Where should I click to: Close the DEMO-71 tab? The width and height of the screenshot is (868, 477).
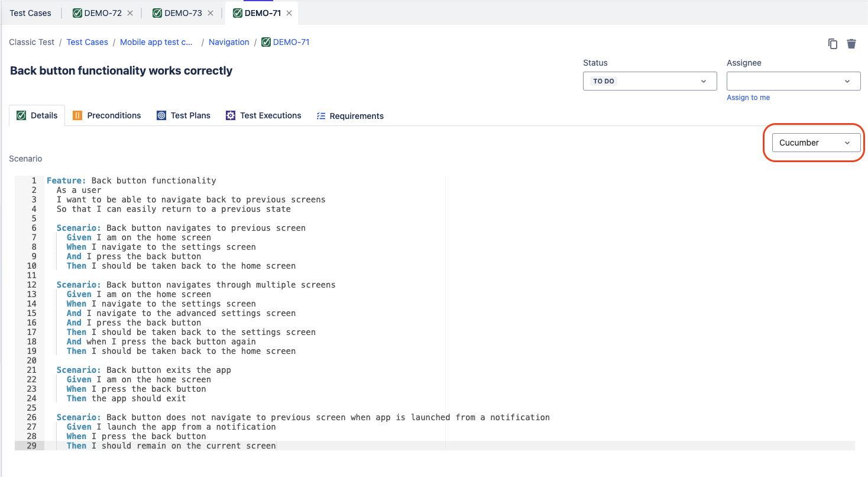point(289,13)
